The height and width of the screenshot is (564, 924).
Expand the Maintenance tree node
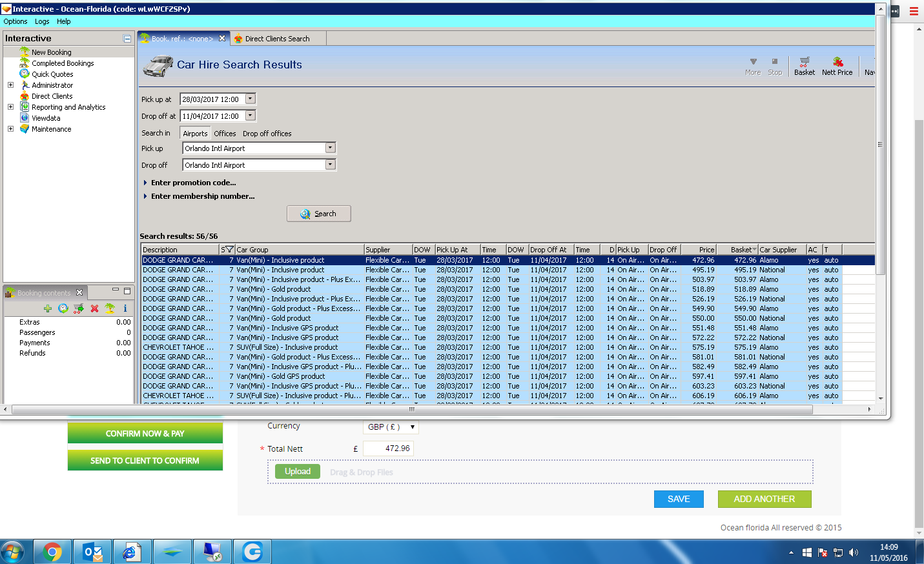coord(10,129)
